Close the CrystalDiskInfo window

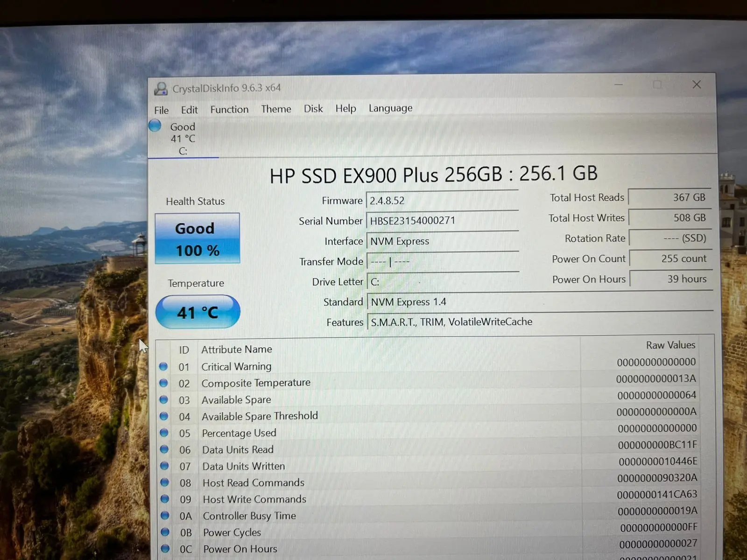(697, 84)
